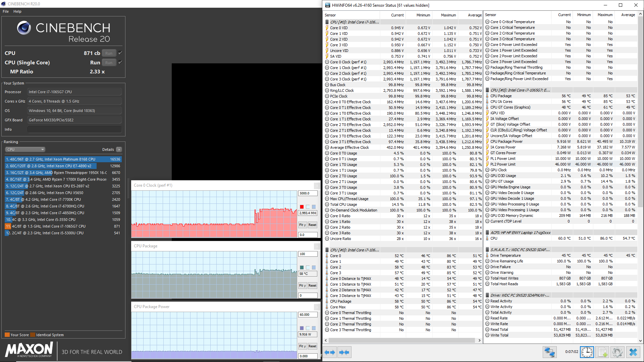Screen dimensions: 644x362
Task: Open the File menu in Cinebench
Action: tap(6, 11)
